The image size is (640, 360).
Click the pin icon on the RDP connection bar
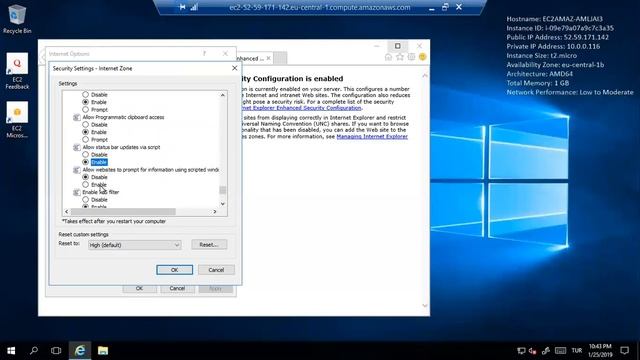click(x=182, y=7)
